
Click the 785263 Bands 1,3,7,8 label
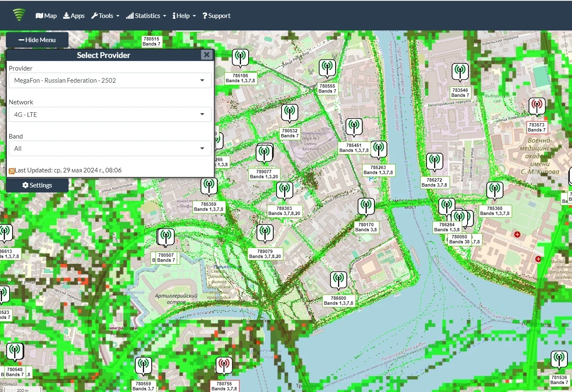click(x=378, y=170)
